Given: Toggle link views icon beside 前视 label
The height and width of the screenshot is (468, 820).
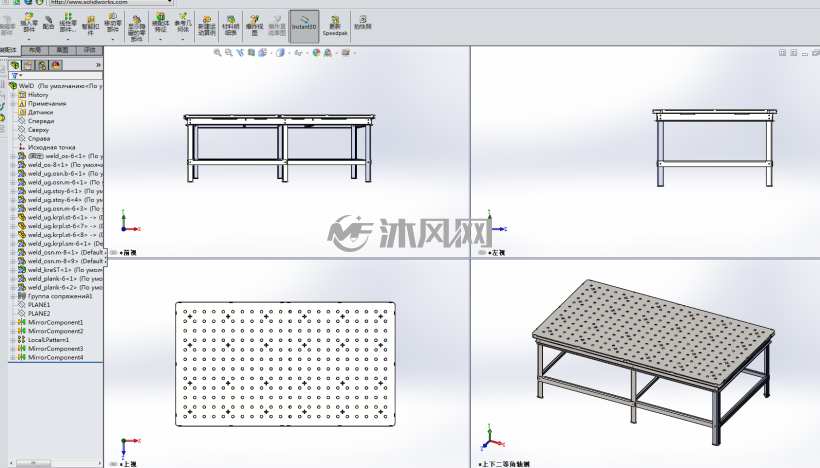Looking at the screenshot, I should coord(113,253).
